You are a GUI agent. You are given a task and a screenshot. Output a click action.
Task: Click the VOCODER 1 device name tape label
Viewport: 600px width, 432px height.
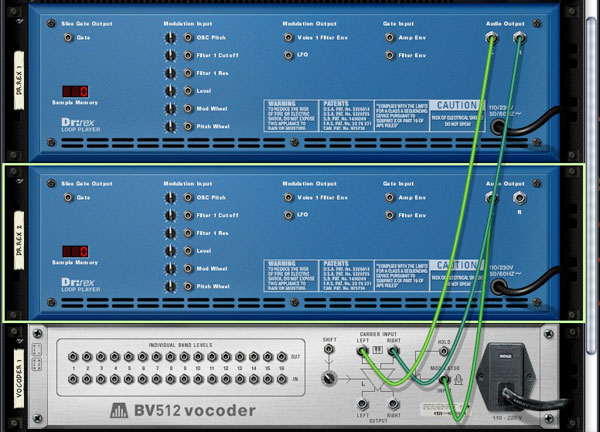click(x=19, y=378)
